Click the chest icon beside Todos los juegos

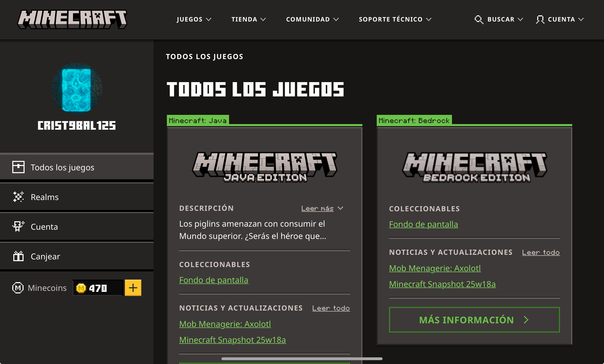coord(18,167)
